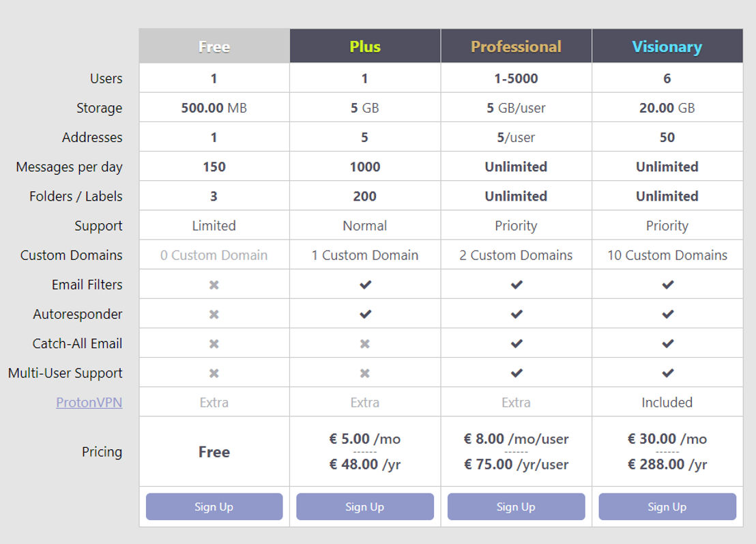Click the Autoresponder checkmark under Plus
The image size is (756, 544).
(366, 314)
